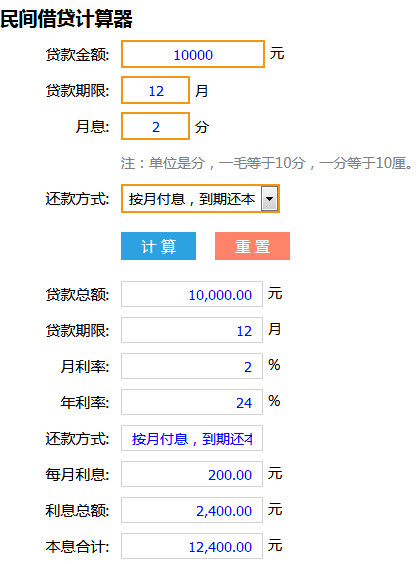Click the 贷款总额: label
Screen dimensions: 418x564
(77, 294)
